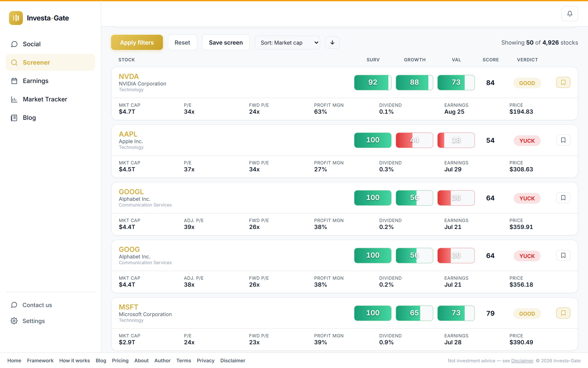This screenshot has height=368, width=588.
Task: Click GOOG price $356.18
Action: click(521, 285)
